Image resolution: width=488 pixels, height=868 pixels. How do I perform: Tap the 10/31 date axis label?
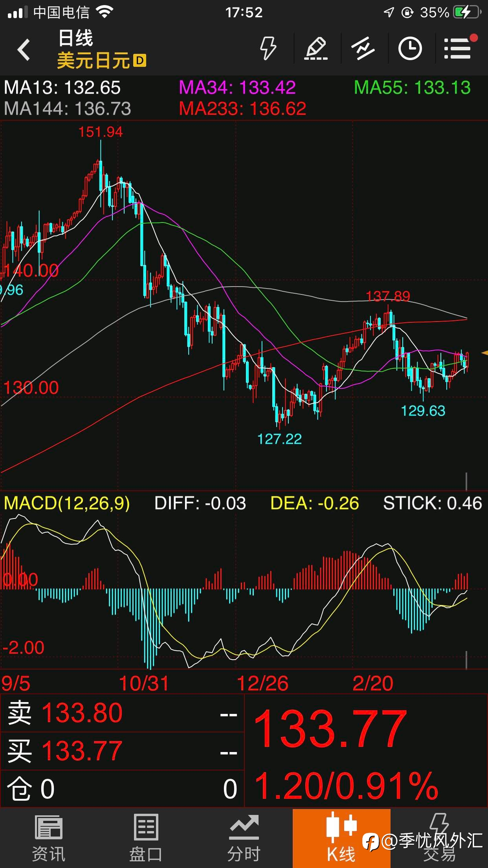tap(144, 684)
